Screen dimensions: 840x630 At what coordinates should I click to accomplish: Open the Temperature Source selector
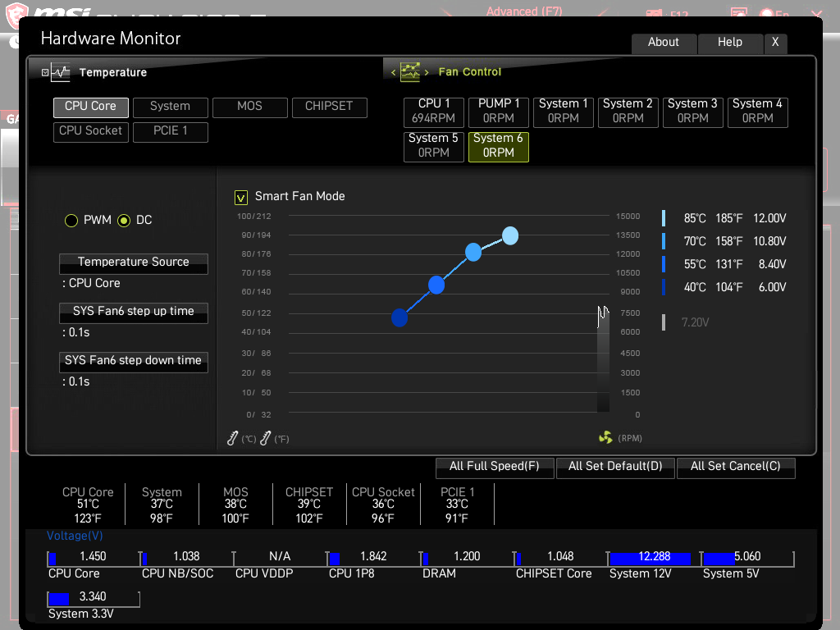point(134,263)
